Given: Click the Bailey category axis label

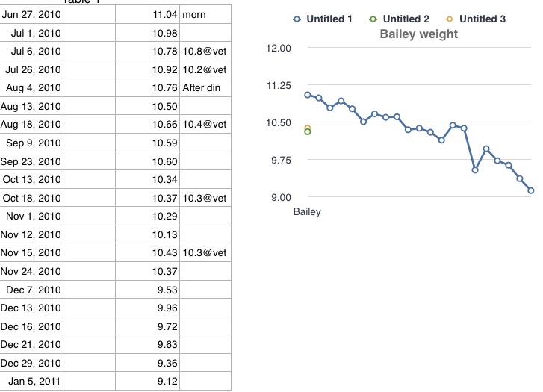Looking at the screenshot, I should pyautogui.click(x=307, y=212).
